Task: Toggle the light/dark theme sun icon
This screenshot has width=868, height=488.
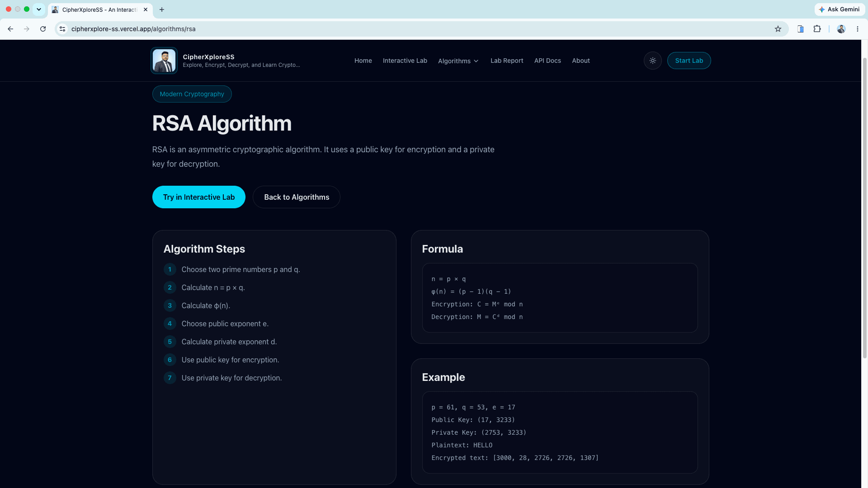Action: pos(653,61)
